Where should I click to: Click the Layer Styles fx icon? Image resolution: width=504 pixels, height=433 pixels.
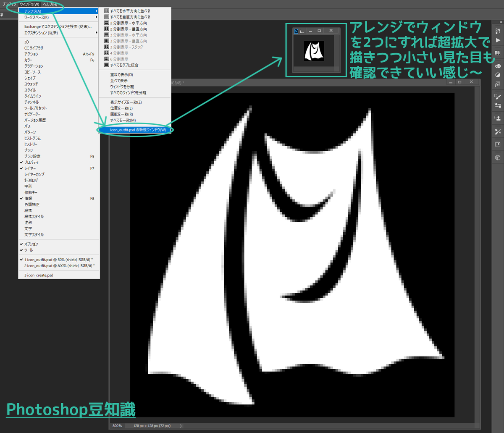click(498, 84)
